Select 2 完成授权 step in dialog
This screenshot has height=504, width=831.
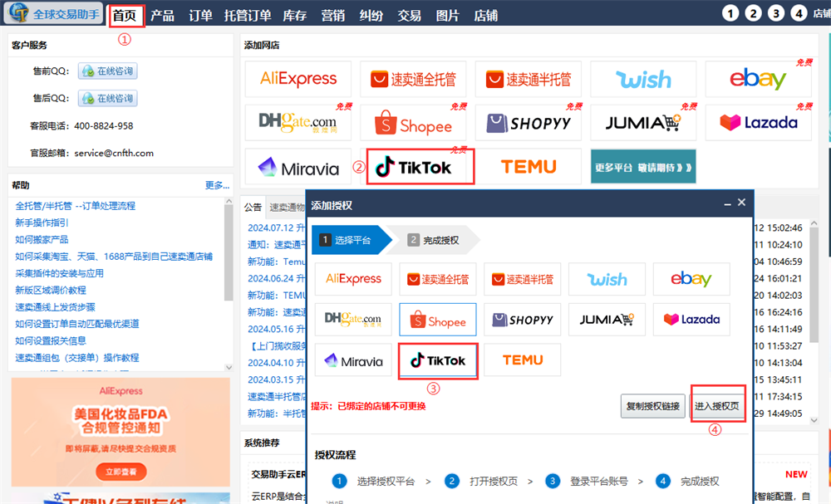click(434, 240)
